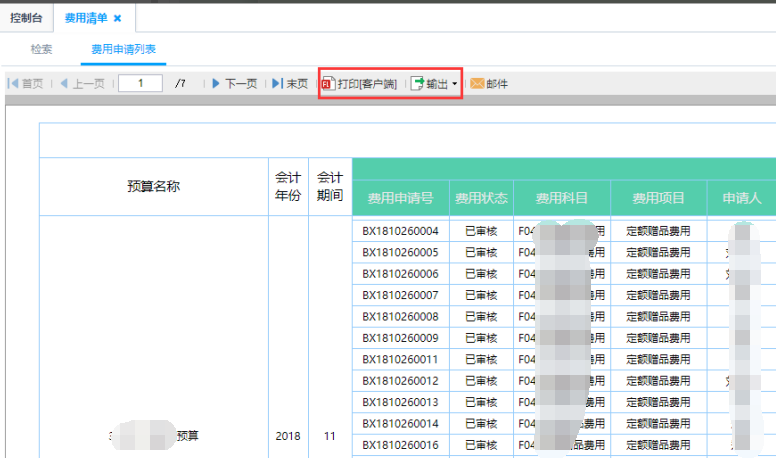Switch to the 控制台 tab
This screenshot has height=458, width=776.
point(26,19)
